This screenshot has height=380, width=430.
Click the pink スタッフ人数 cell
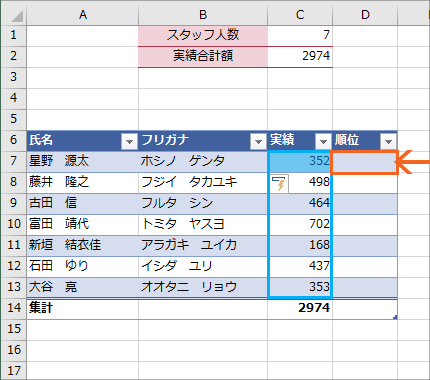point(203,35)
